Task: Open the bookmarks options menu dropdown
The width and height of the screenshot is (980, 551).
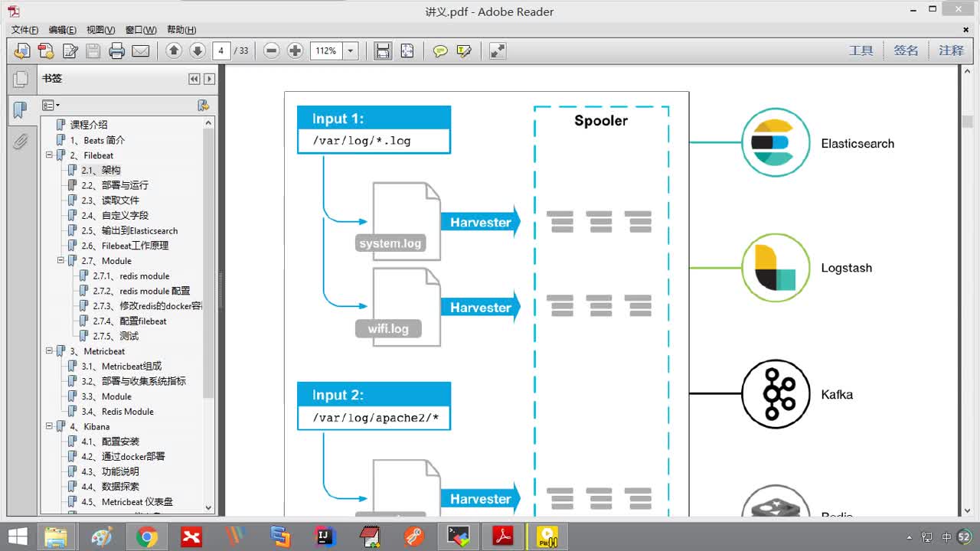Action: point(51,105)
